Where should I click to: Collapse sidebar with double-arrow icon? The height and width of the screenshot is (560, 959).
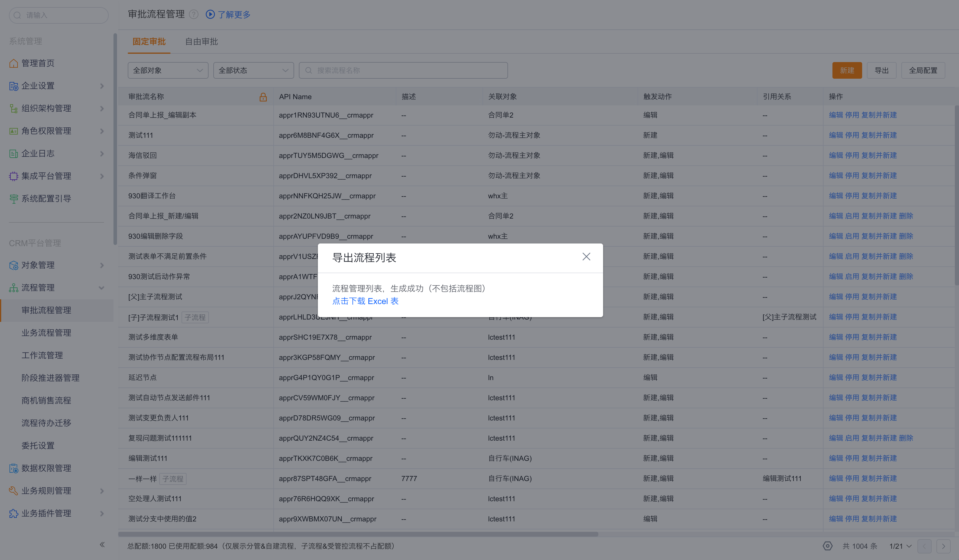coord(102,544)
